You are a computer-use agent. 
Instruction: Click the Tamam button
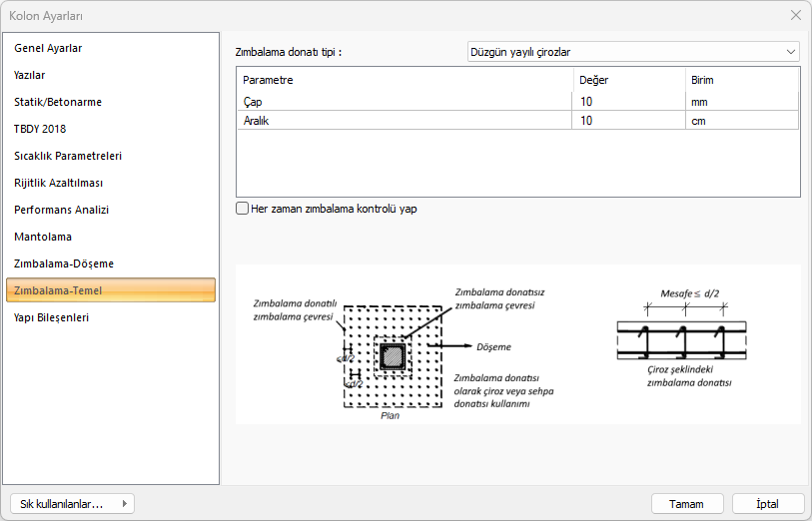[x=687, y=504]
